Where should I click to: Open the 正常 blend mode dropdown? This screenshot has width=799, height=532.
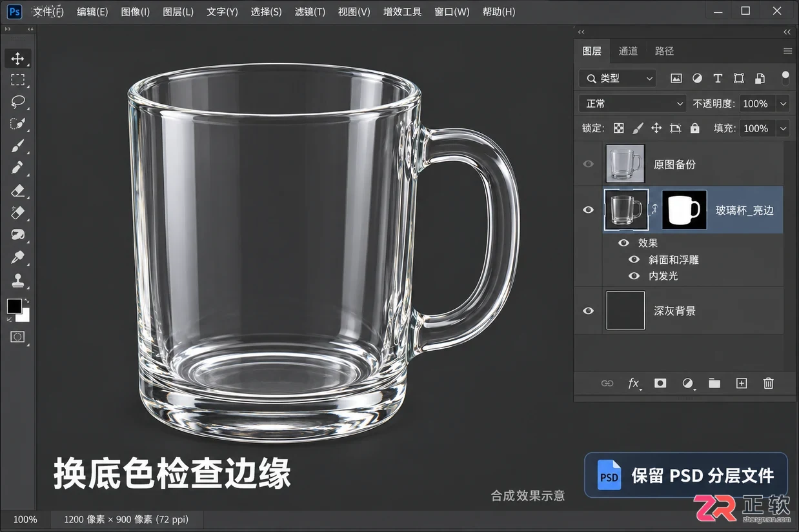pyautogui.click(x=632, y=103)
